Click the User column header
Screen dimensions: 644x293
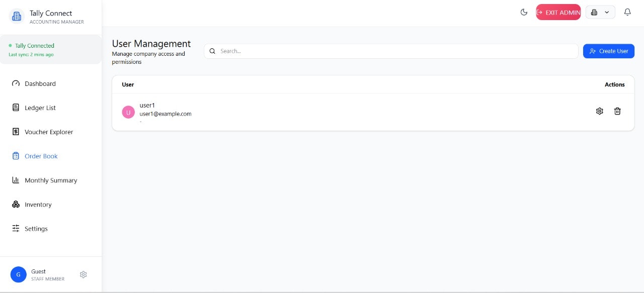pos(128,84)
